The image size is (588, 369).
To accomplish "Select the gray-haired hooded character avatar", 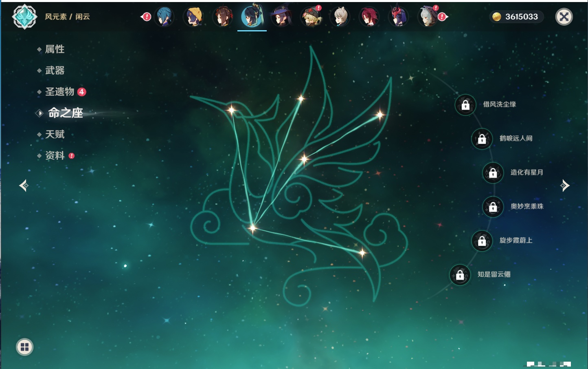I will (428, 17).
